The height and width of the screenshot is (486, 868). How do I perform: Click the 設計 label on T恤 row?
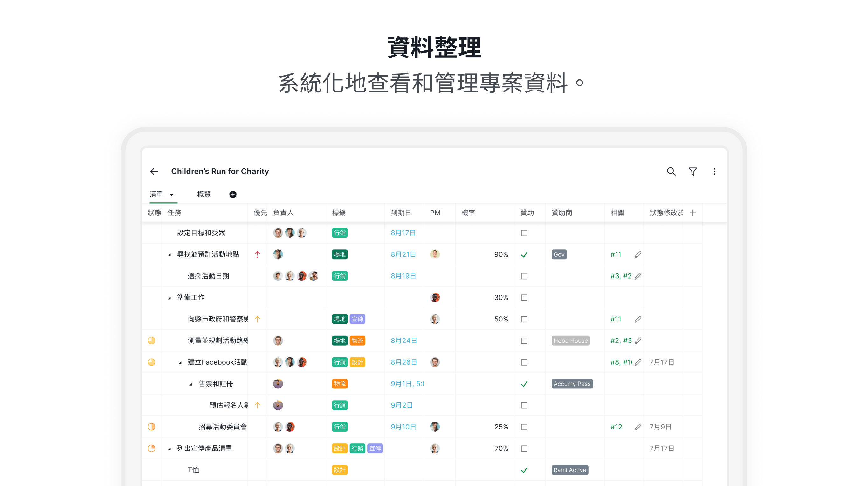pos(340,470)
